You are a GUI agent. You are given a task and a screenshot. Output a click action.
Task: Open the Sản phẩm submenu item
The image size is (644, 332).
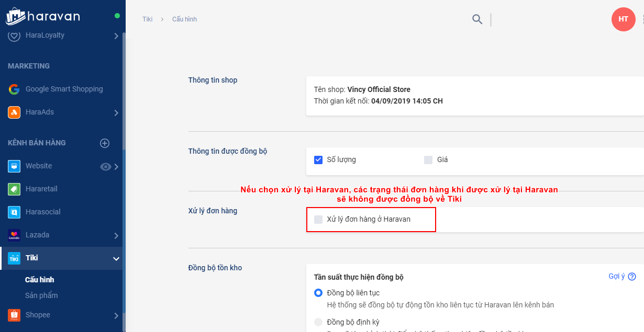pyautogui.click(x=41, y=295)
